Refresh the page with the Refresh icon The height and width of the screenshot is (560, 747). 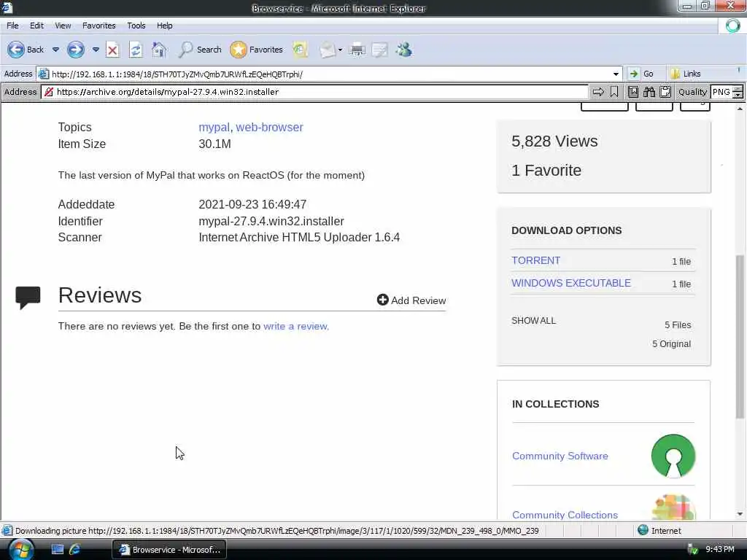135,50
